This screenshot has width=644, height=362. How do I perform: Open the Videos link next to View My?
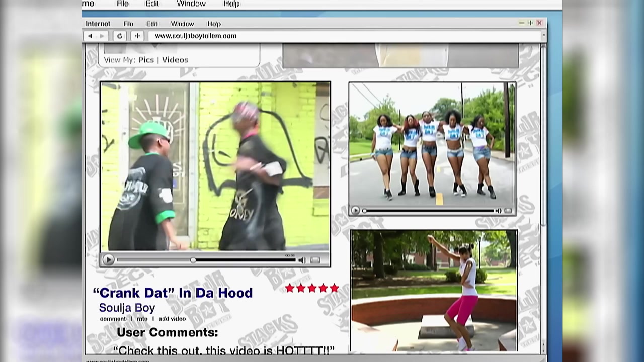[x=175, y=60]
